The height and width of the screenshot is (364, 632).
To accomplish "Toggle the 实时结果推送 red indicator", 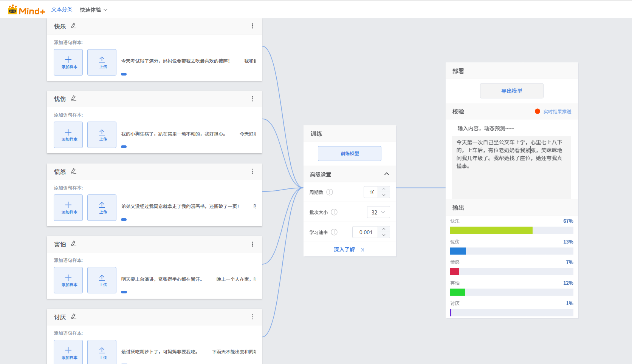I will pyautogui.click(x=537, y=111).
